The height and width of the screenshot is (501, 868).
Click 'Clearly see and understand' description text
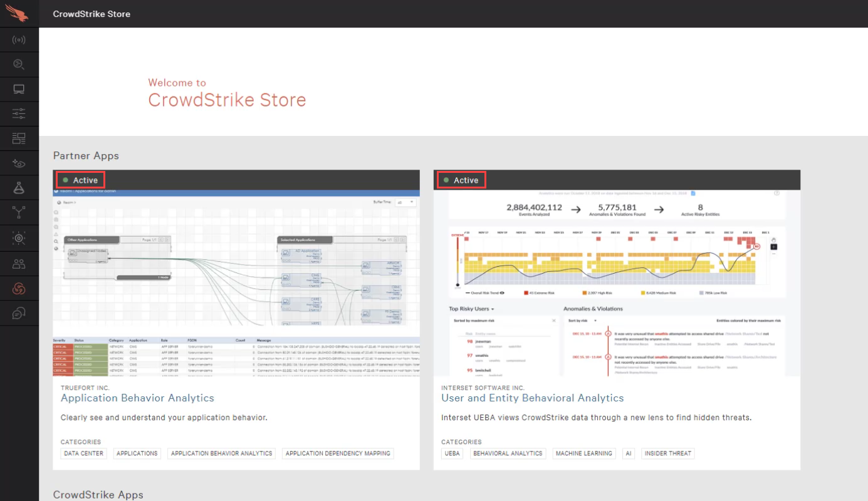[164, 418]
